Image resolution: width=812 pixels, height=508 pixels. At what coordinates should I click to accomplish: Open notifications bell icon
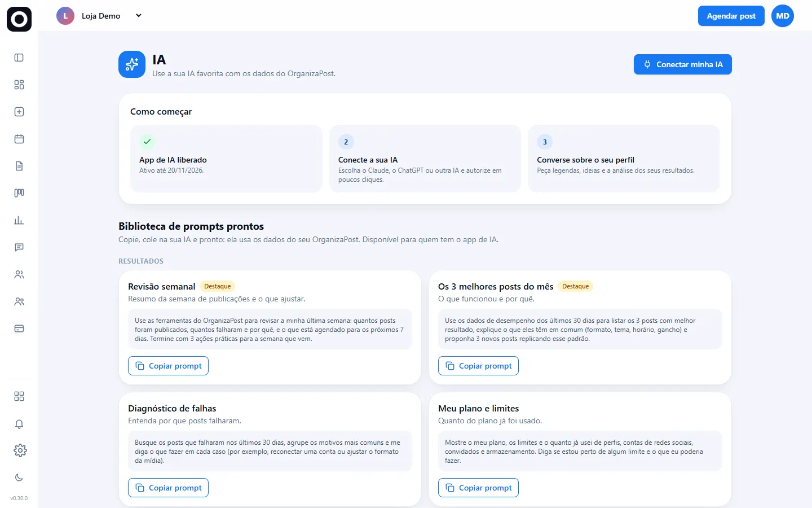(x=19, y=424)
